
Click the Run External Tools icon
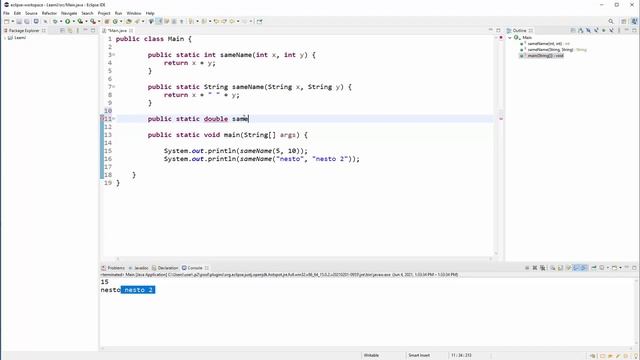93,21
